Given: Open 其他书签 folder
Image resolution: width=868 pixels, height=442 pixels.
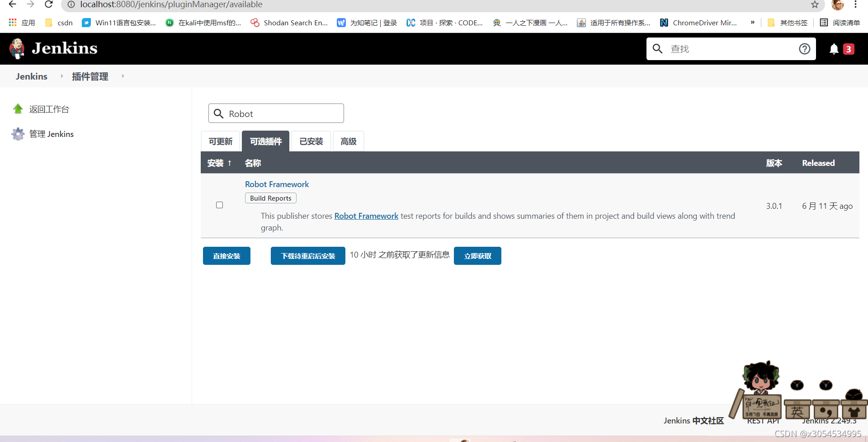Looking at the screenshot, I should [x=788, y=23].
